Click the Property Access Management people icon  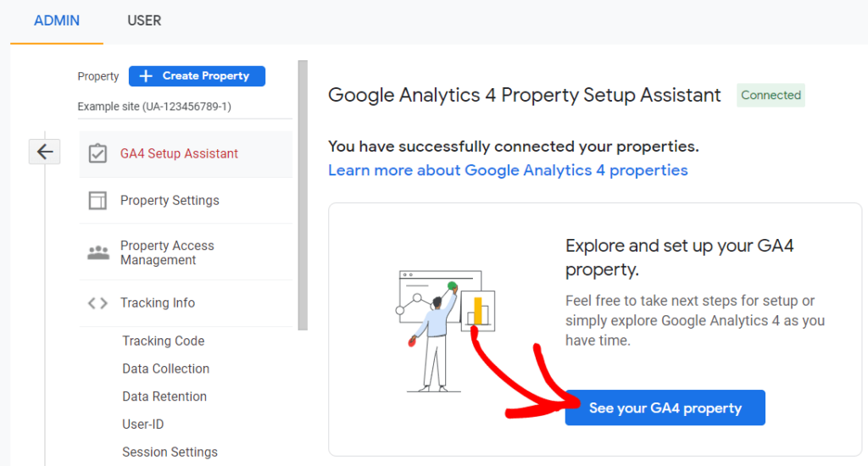[x=98, y=252]
